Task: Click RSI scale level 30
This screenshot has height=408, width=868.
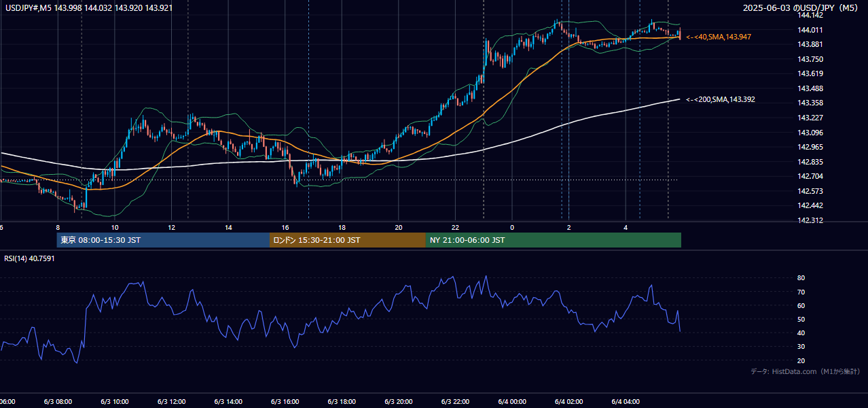Action: click(x=801, y=347)
